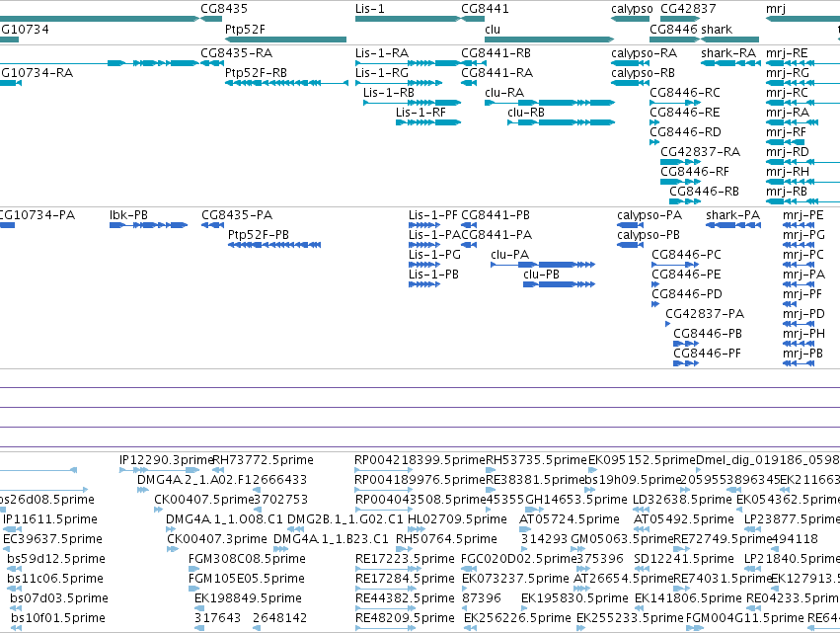This screenshot has width=840, height=633.
Task: Click the clu-PA protein glyph
Action: 543,265
